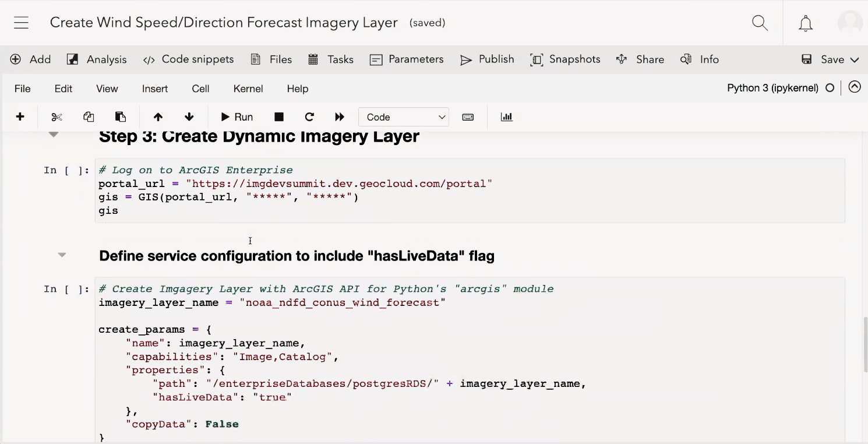Click the notebook title text

pos(224,23)
